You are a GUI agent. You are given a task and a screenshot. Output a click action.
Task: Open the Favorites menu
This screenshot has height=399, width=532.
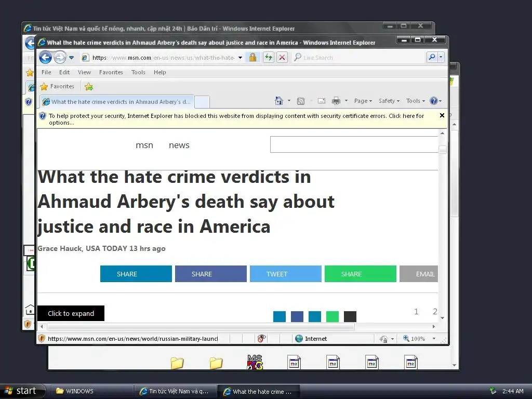point(111,72)
